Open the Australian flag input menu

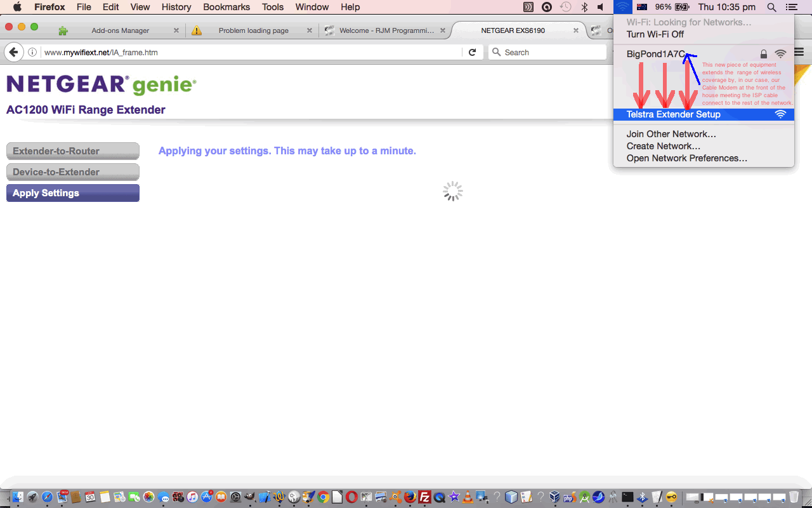(642, 7)
